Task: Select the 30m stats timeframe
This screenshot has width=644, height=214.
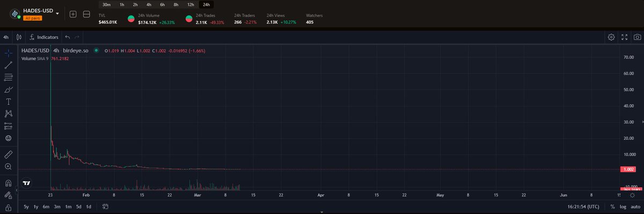Action: click(x=106, y=4)
